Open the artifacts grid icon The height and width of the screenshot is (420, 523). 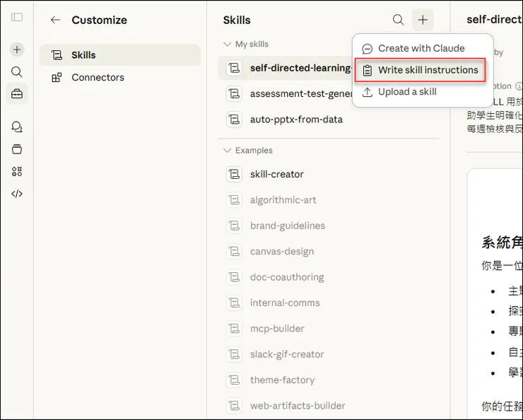click(17, 171)
